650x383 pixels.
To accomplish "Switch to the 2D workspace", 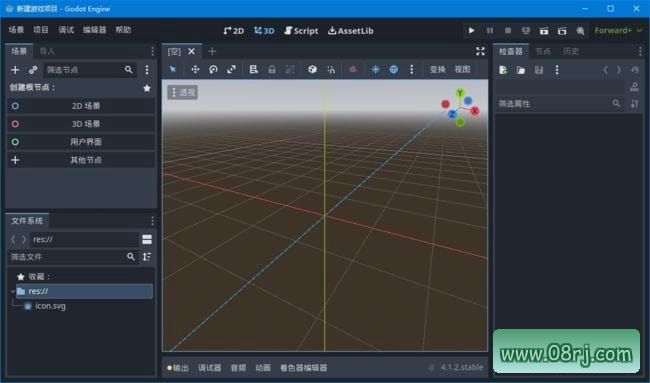I will coord(233,31).
